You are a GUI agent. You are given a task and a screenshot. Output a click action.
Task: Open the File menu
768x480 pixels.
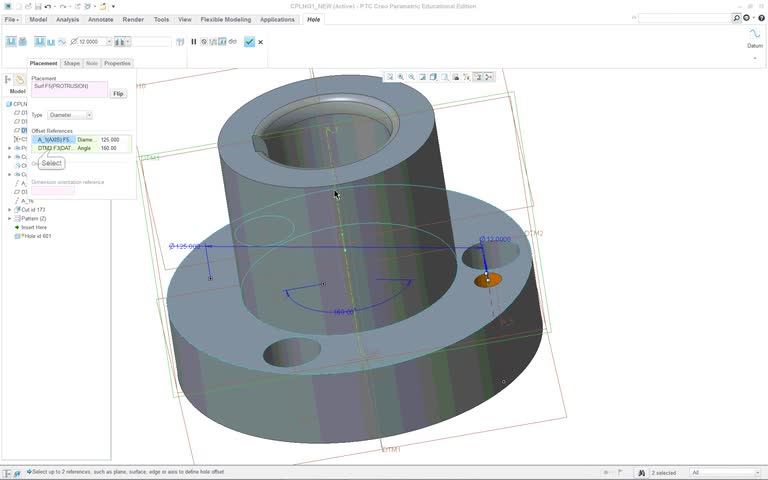[11, 20]
